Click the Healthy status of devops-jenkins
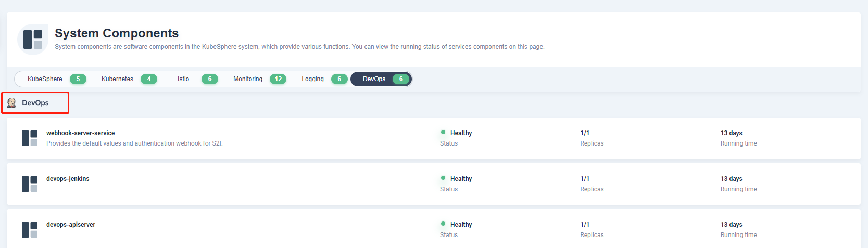Screen dimensions: 868x248 pos(461,179)
